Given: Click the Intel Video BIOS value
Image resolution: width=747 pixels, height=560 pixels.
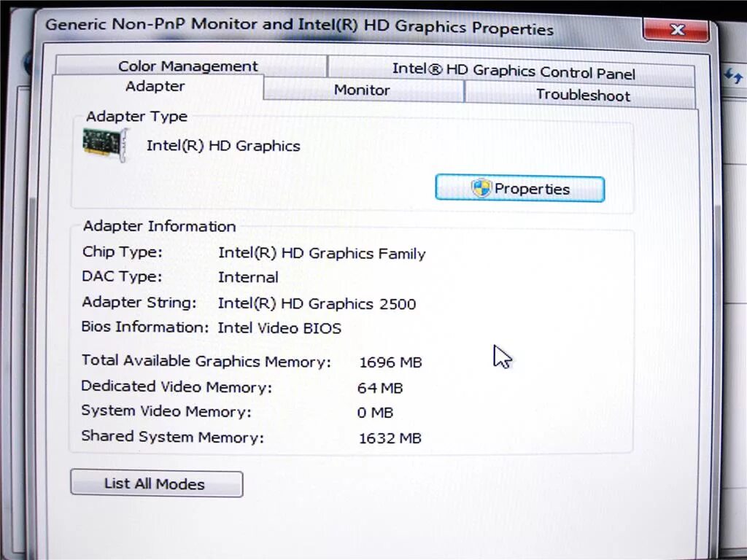Looking at the screenshot, I should (279, 328).
